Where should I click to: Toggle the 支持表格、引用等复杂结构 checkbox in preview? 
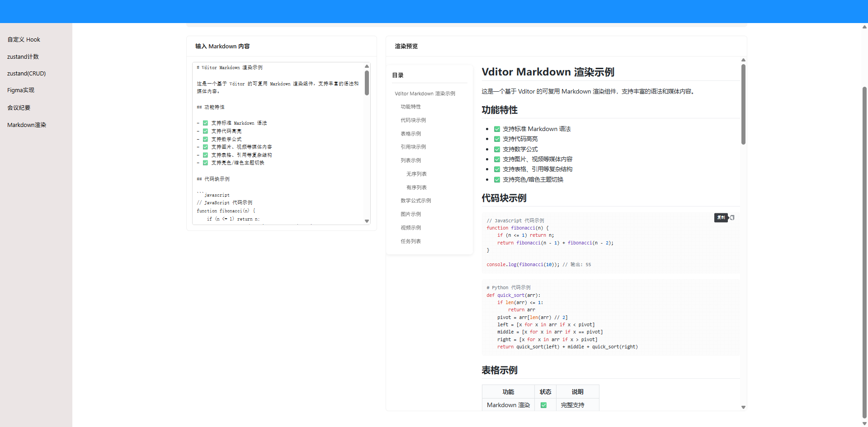(x=497, y=169)
